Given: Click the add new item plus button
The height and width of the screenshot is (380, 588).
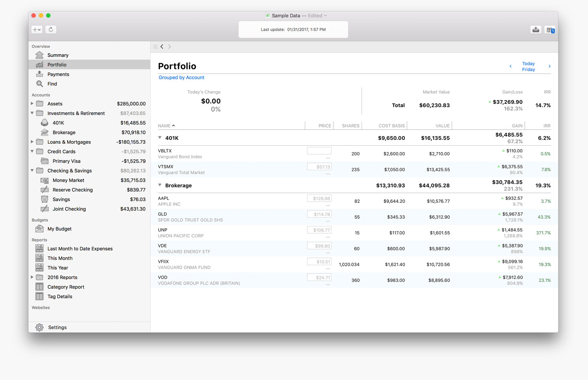Looking at the screenshot, I should 37,30.
